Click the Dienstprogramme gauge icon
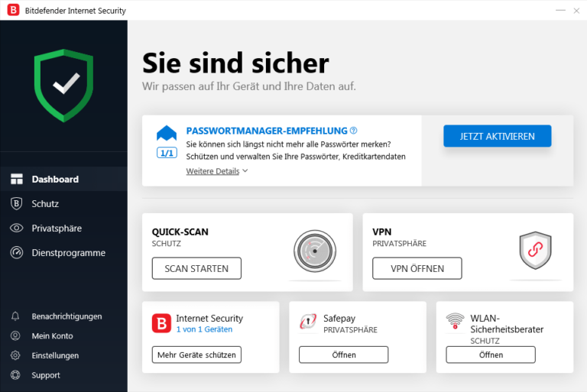The height and width of the screenshot is (392, 587). pos(17,252)
